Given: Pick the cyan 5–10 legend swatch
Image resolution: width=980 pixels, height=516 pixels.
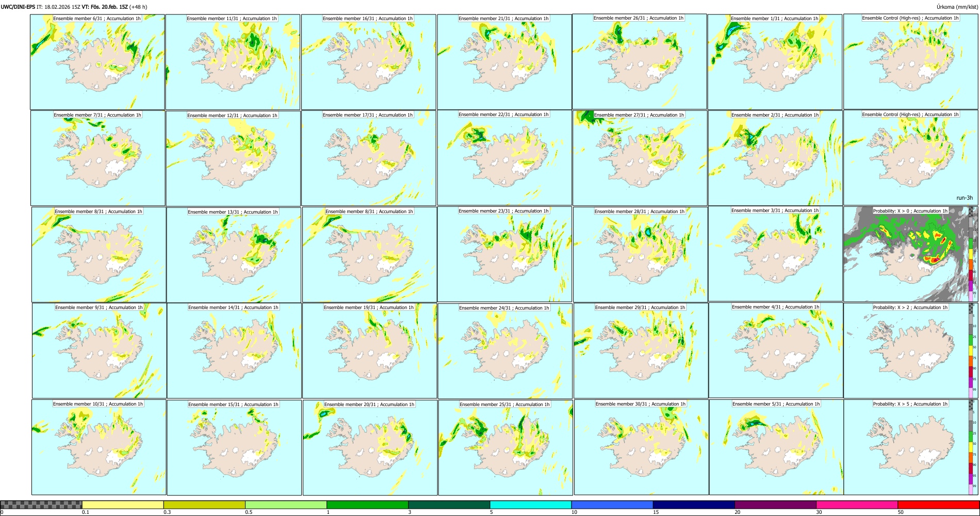Looking at the screenshot, I should click(x=531, y=505).
